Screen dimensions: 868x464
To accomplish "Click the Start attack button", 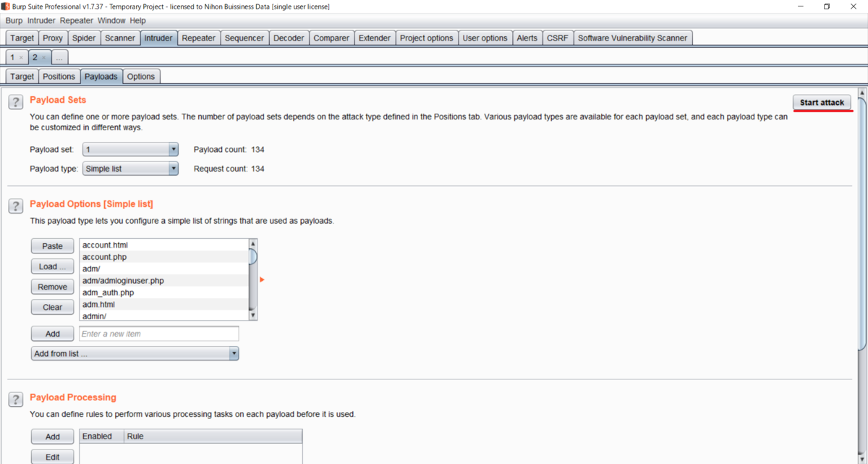I will tap(822, 103).
